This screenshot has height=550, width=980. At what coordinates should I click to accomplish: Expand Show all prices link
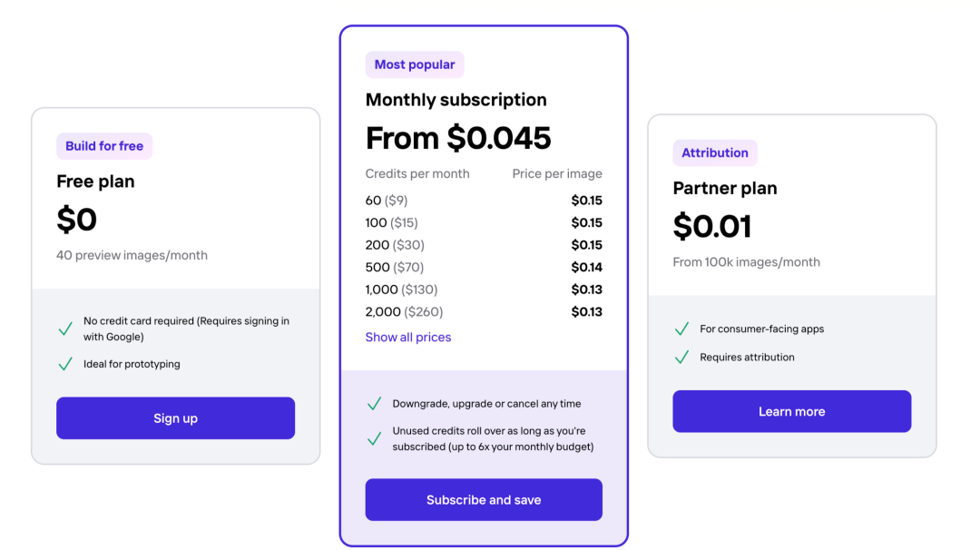pyautogui.click(x=408, y=338)
